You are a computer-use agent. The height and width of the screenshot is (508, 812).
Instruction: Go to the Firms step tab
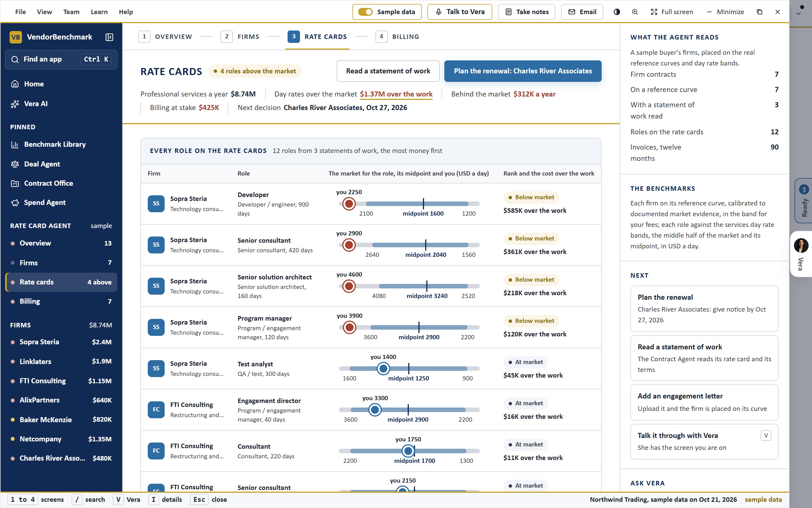pyautogui.click(x=240, y=37)
